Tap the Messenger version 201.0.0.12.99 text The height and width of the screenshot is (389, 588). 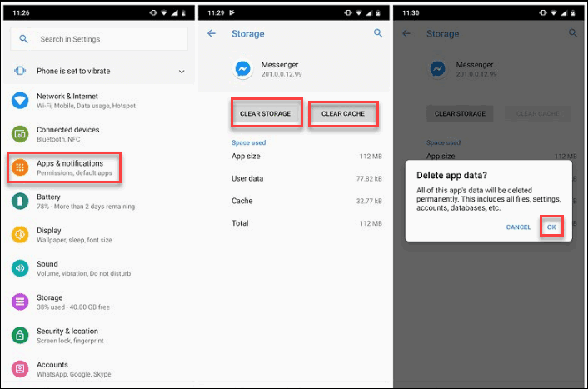point(282,74)
